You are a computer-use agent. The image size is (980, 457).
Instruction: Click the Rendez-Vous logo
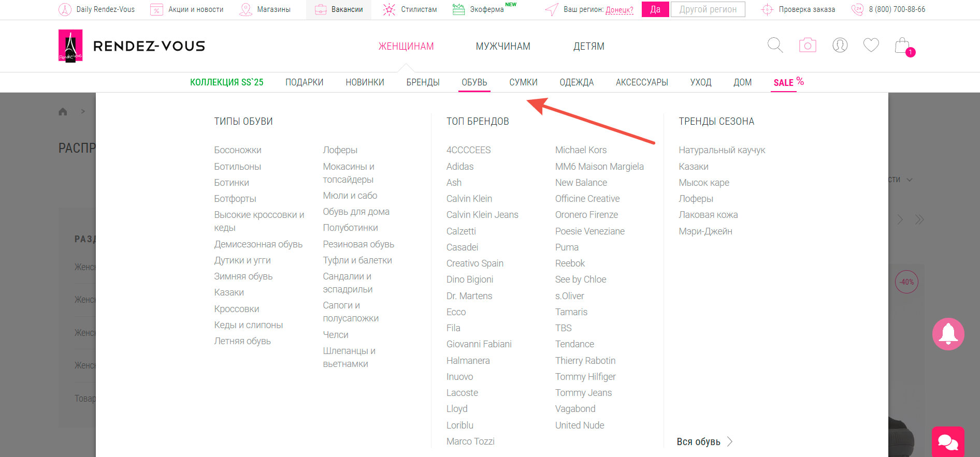[132, 46]
